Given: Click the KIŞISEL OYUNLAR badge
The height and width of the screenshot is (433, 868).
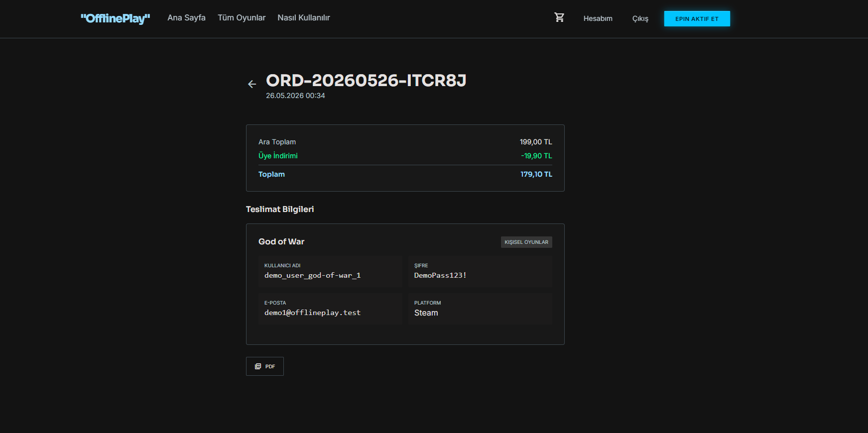Looking at the screenshot, I should tap(526, 242).
